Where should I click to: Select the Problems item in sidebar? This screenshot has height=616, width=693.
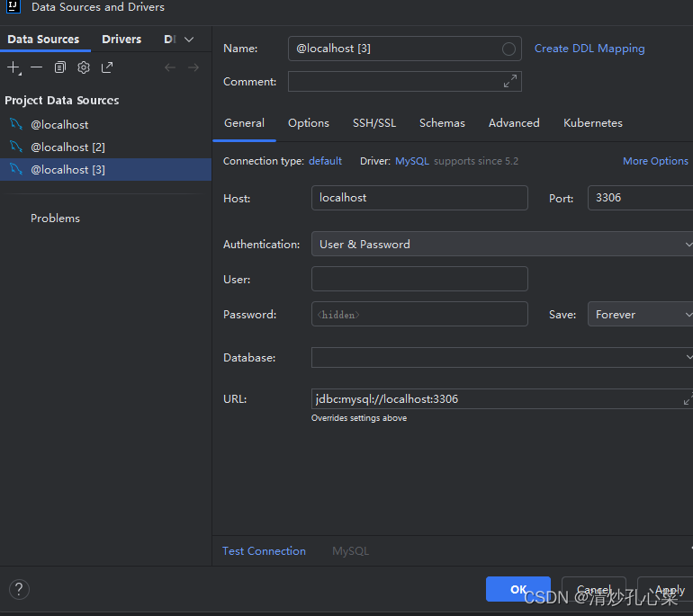pos(55,219)
